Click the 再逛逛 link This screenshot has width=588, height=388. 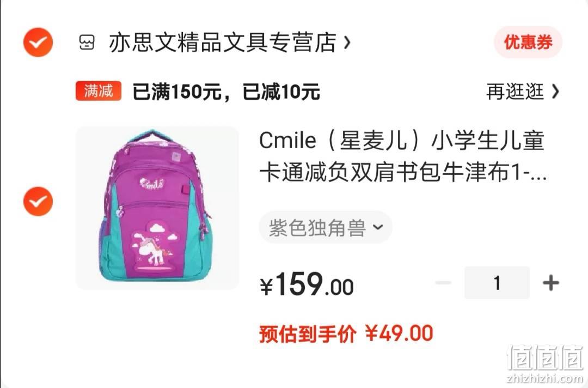[514, 92]
